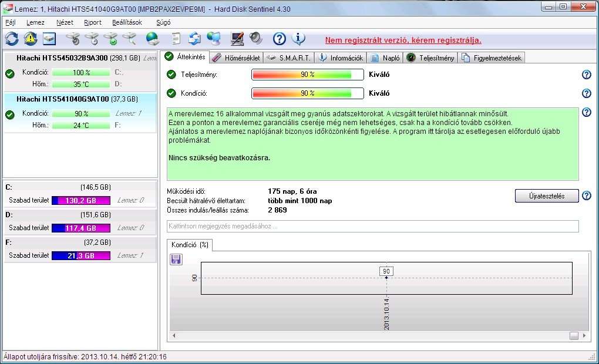Select disk Hitachi HTS545032B9A300 in list
Viewport: 599px width, 364px height.
click(80, 71)
